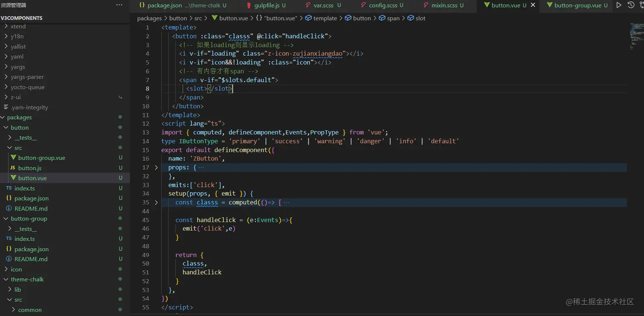Click the file icon of .yarn-integrity

tap(6, 107)
